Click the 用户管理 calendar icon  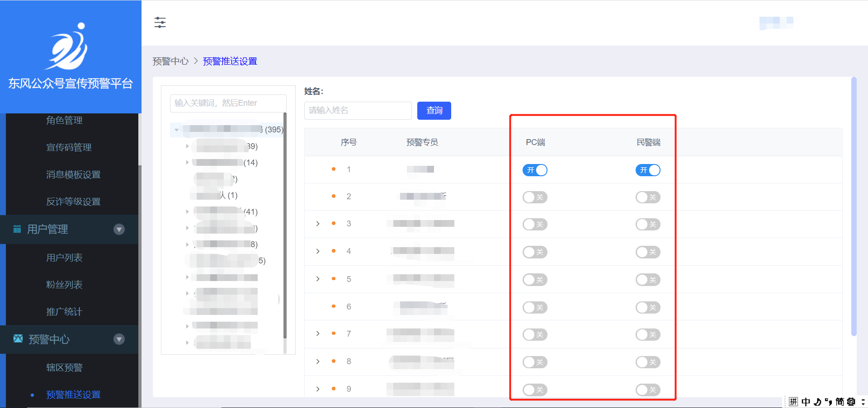pos(17,229)
